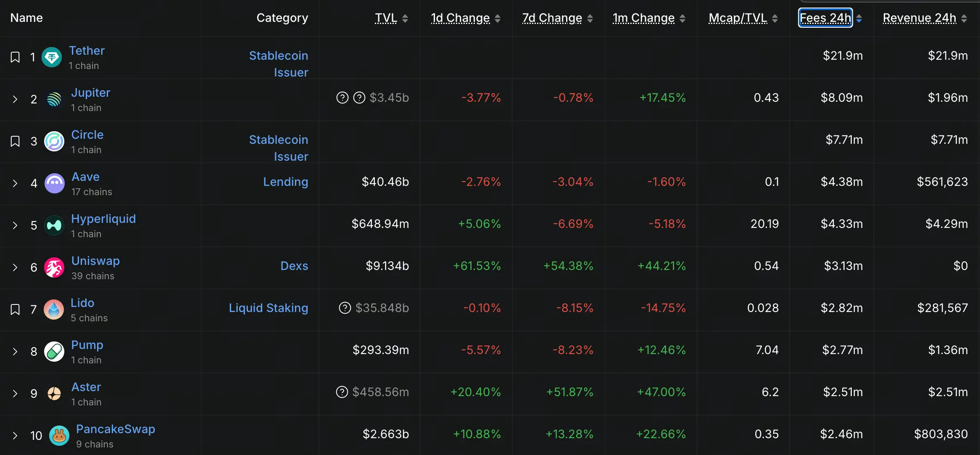Open the Aave protocol link
Image resolution: width=980 pixels, height=455 pixels.
[x=86, y=177]
